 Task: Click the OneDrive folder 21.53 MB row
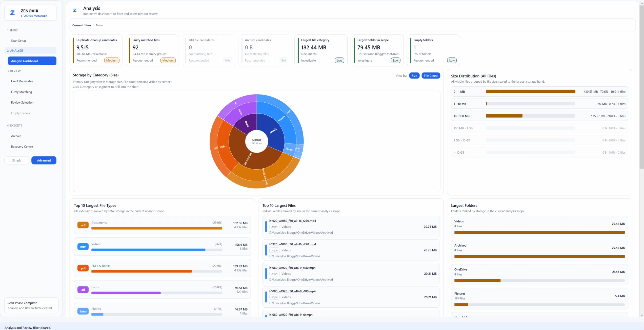(x=539, y=275)
